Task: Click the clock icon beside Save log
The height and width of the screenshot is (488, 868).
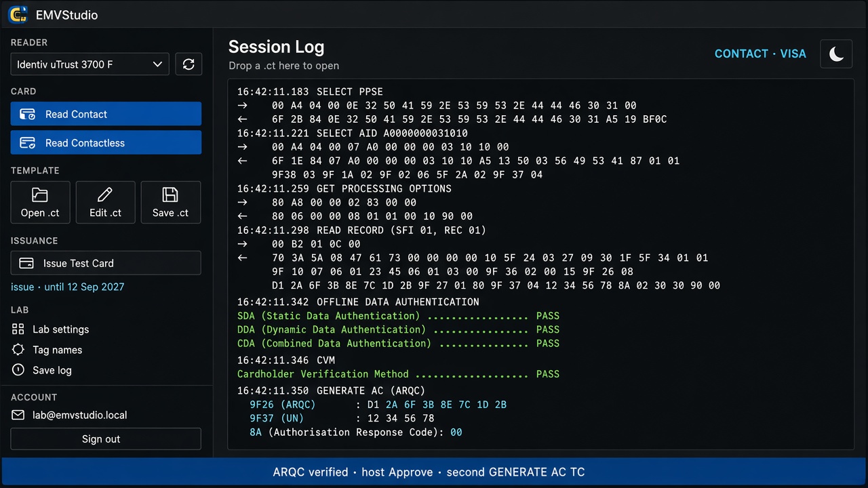Action: 18,370
